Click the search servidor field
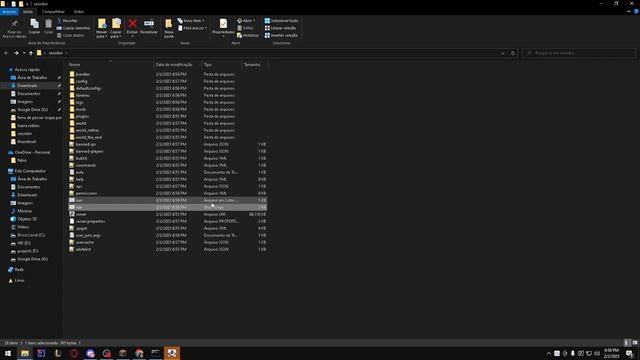Image resolution: width=640 pixels, height=360 pixels. [579, 53]
